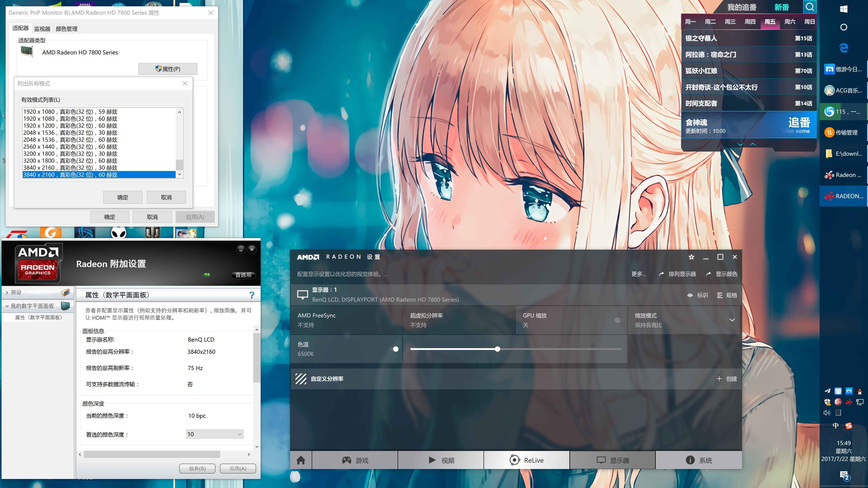Click the mode list scroll-up arrow
This screenshot has height=488, width=868.
180,112
